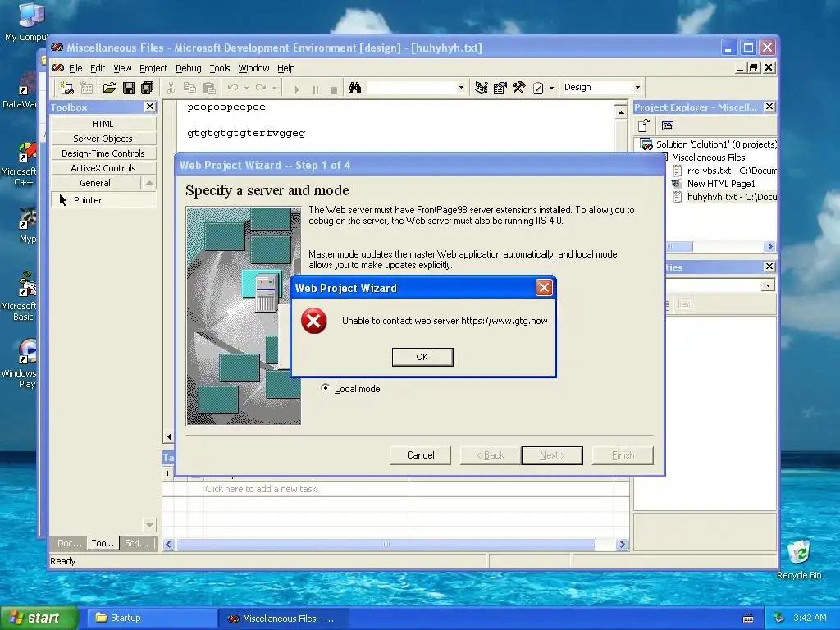Click the Save floppy disk icon

[129, 88]
